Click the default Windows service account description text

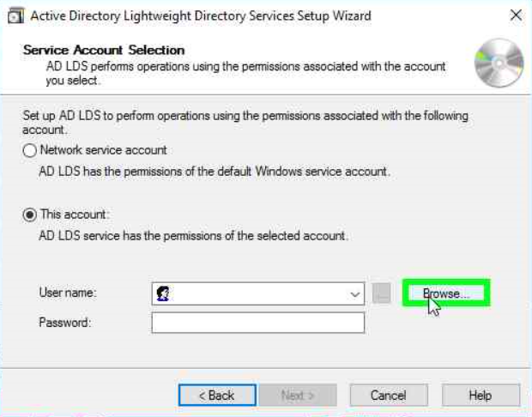215,172
